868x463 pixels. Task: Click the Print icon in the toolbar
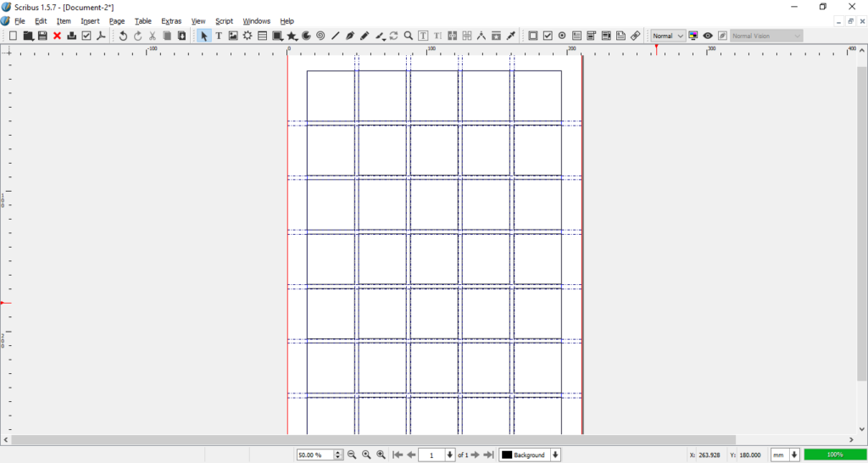[x=71, y=36]
